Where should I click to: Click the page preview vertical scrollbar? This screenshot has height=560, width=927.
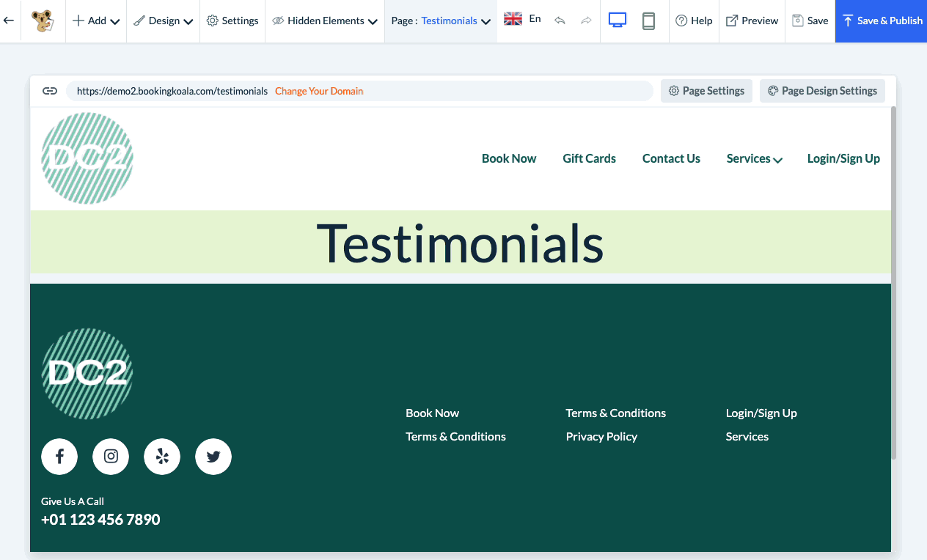pyautogui.click(x=893, y=283)
